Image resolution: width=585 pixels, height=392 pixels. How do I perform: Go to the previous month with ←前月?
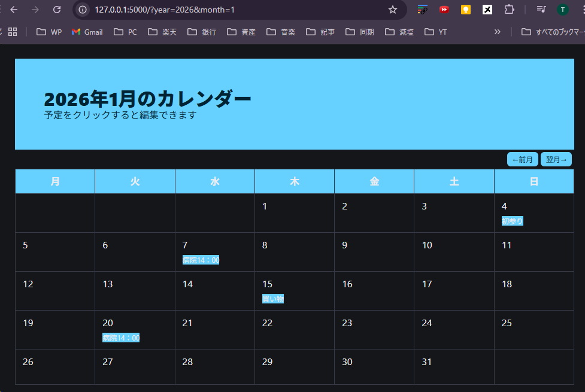click(x=522, y=160)
